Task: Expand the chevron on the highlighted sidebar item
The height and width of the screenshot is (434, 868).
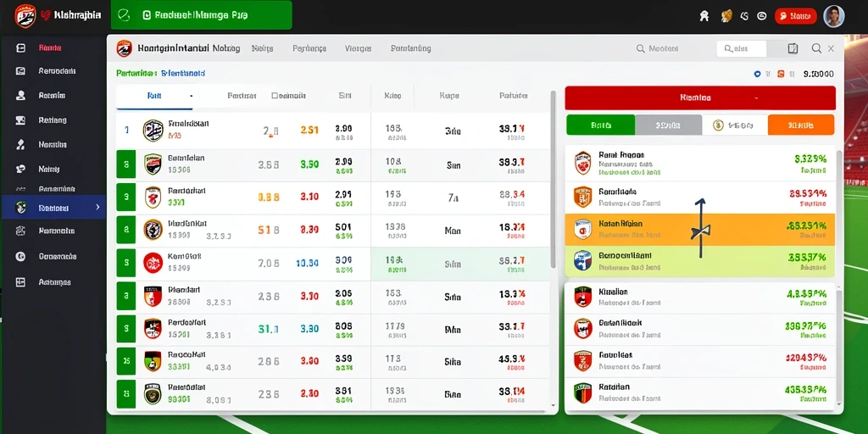Action: pyautogui.click(x=97, y=207)
